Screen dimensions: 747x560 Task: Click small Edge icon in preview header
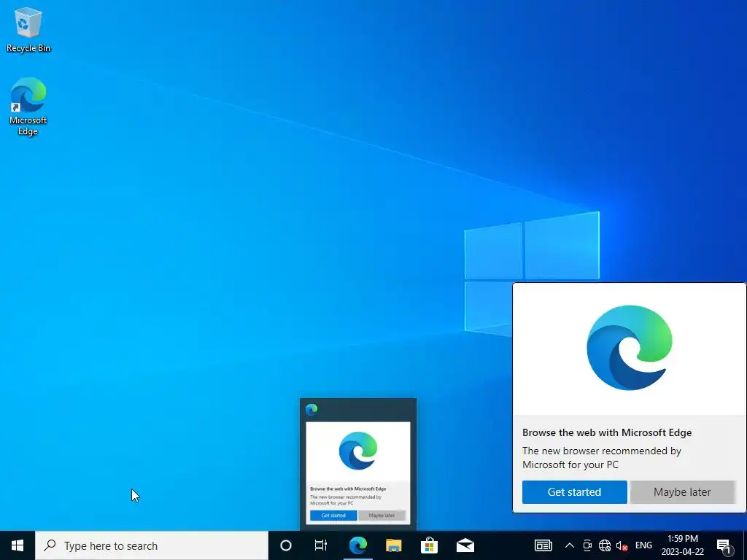point(311,410)
